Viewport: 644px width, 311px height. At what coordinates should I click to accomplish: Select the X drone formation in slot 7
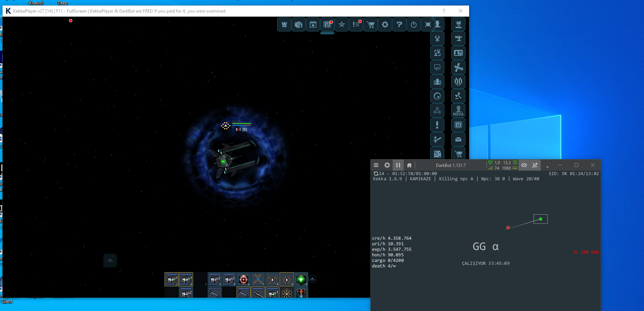[x=258, y=279]
